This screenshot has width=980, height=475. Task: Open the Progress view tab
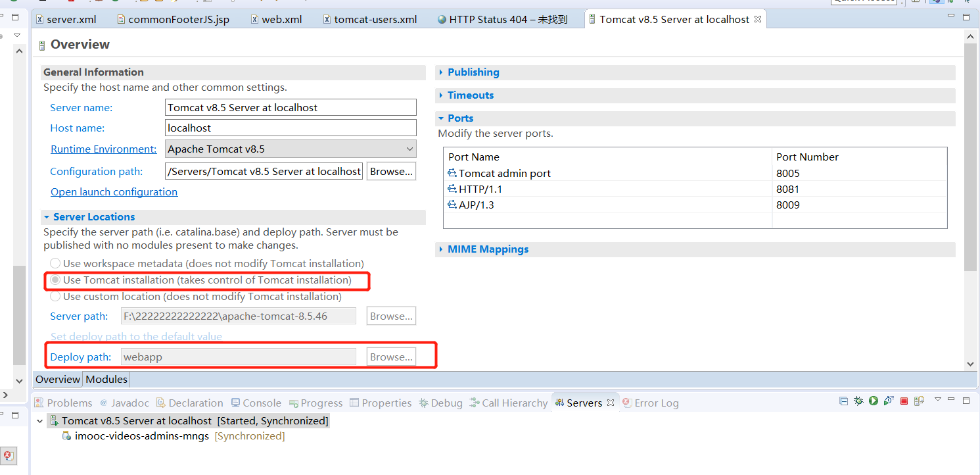316,403
